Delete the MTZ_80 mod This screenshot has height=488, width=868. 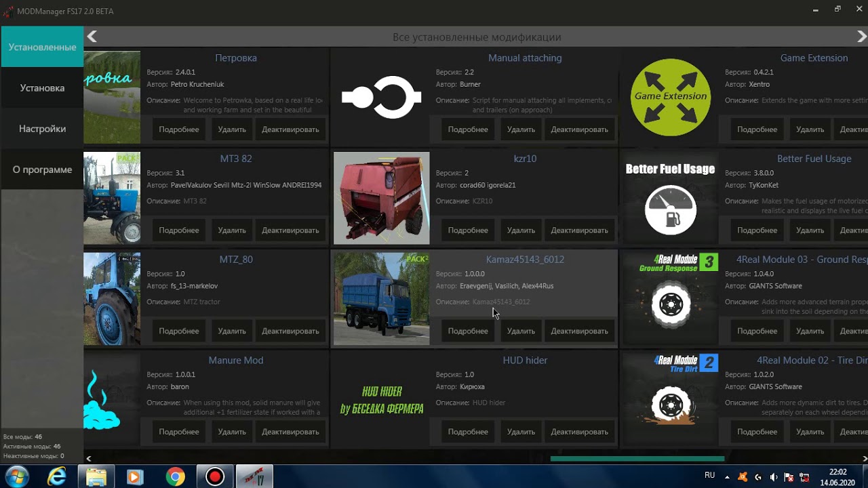(232, 331)
